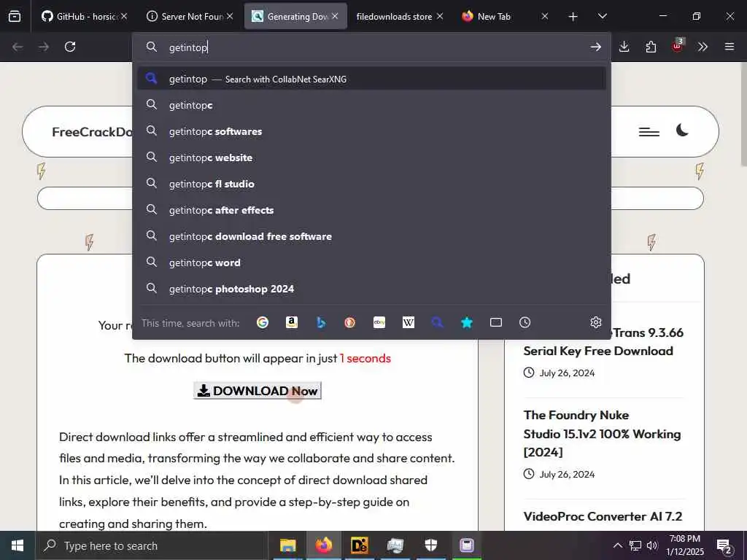
Task: Open Windows Security shield in taskbar
Action: point(430,545)
